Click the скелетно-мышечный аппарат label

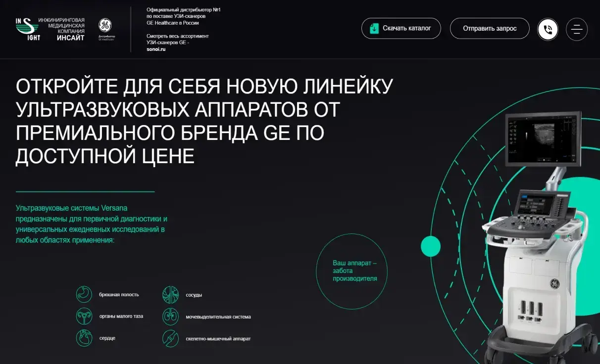pos(218,339)
